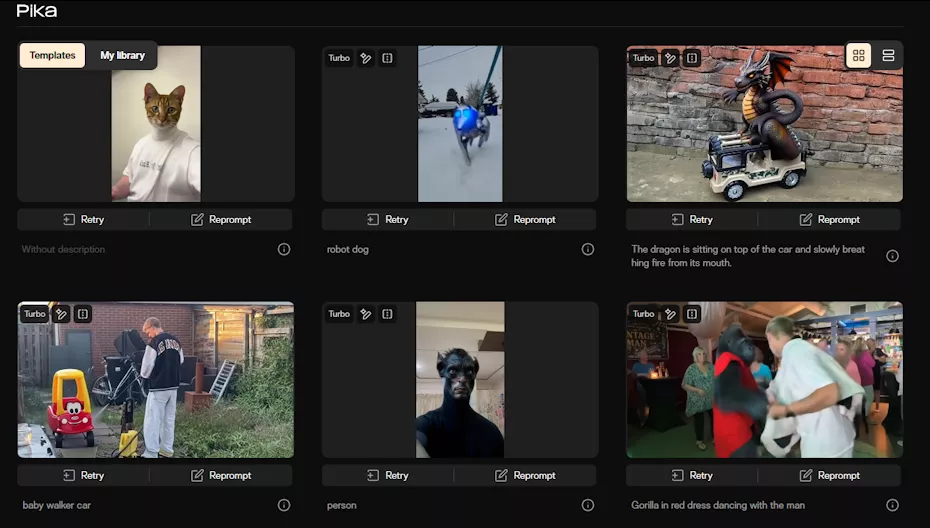Retry the robot dog video

(x=387, y=220)
